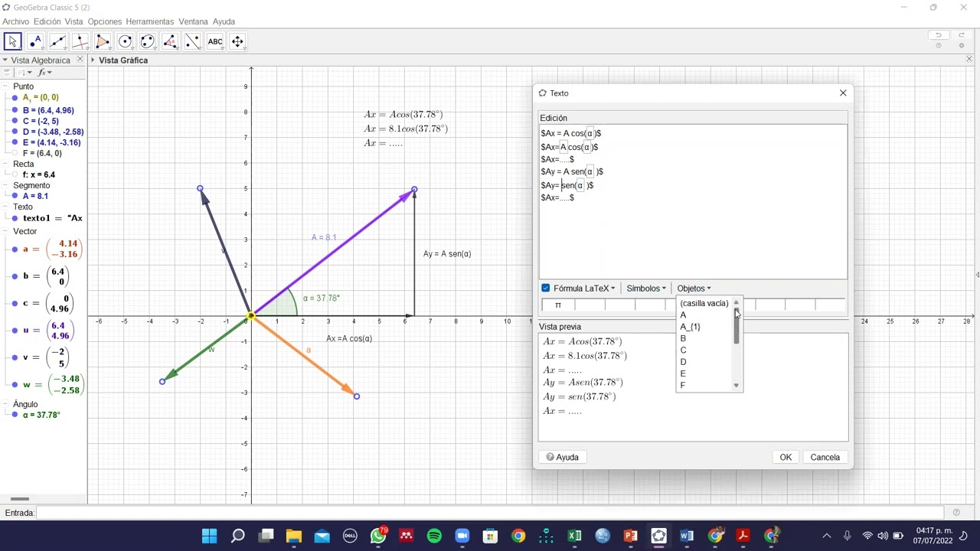Click the Ayuda button
Viewport: 980px width, 551px height.
tap(562, 457)
